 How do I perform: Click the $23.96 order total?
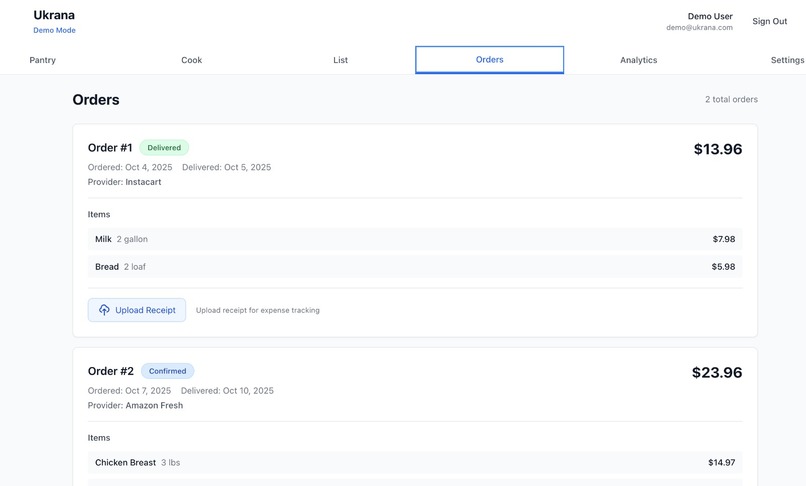(x=717, y=372)
